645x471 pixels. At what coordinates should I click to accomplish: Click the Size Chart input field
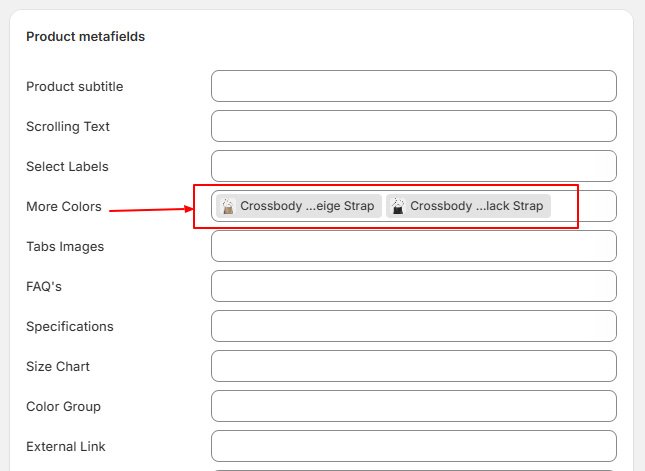point(414,366)
